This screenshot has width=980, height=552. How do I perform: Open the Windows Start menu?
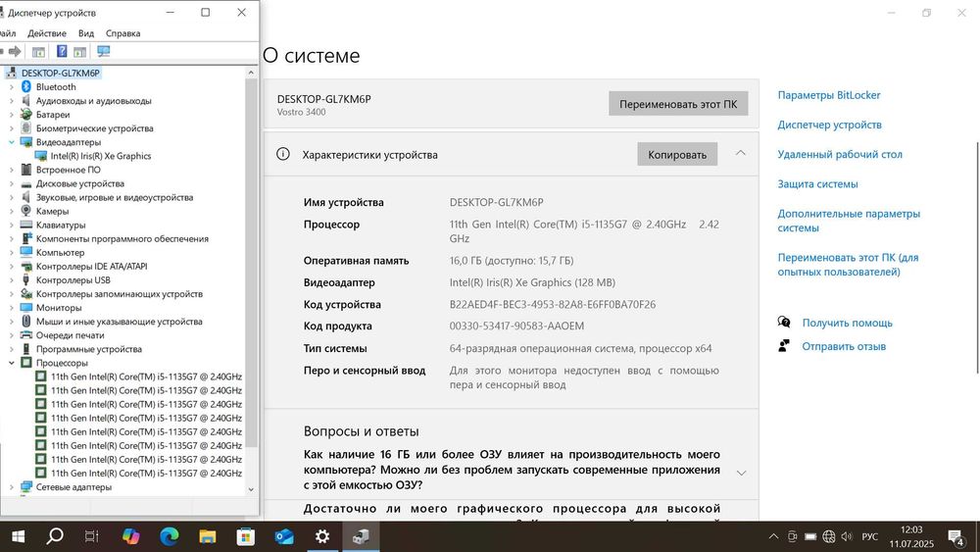pyautogui.click(x=18, y=536)
